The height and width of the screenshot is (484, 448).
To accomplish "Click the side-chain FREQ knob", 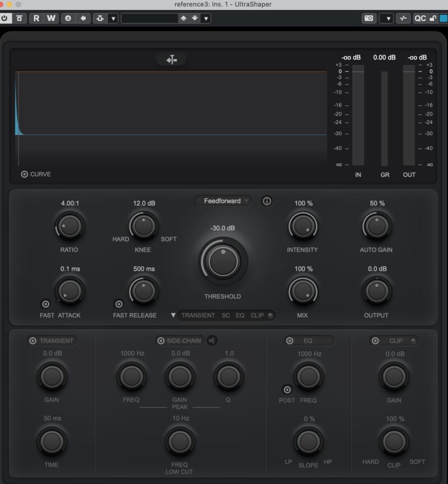I will pos(132,376).
